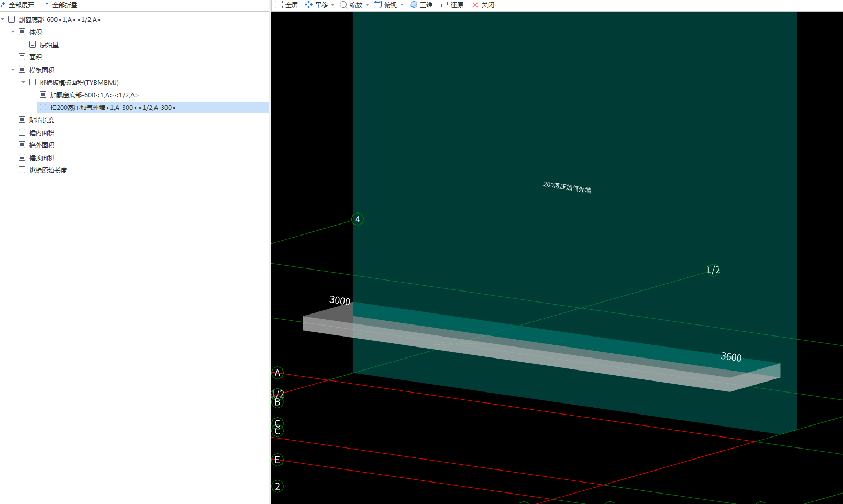Image resolution: width=843 pixels, height=504 pixels.
Task: Click axis marker 2 in the viewport
Action: (x=278, y=486)
